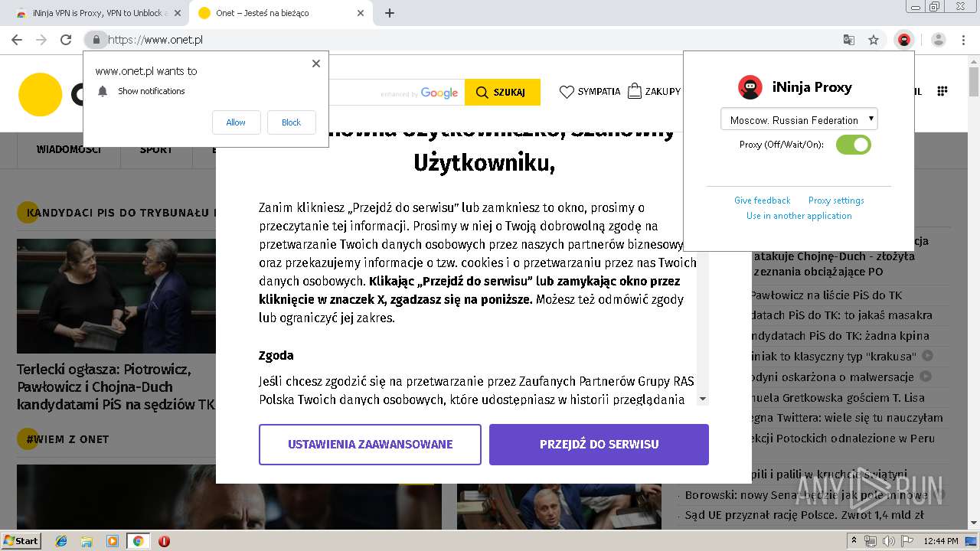Click Use in another application link
980x551 pixels.
point(799,216)
